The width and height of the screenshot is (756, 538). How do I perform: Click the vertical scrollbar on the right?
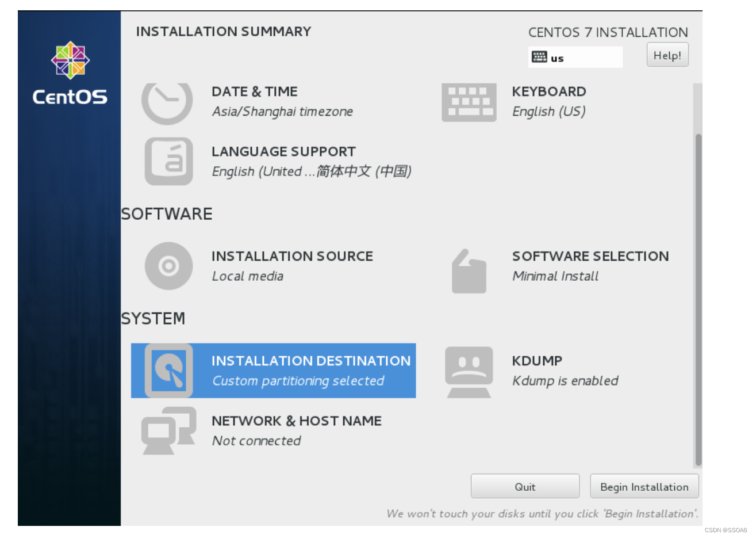pos(698,299)
